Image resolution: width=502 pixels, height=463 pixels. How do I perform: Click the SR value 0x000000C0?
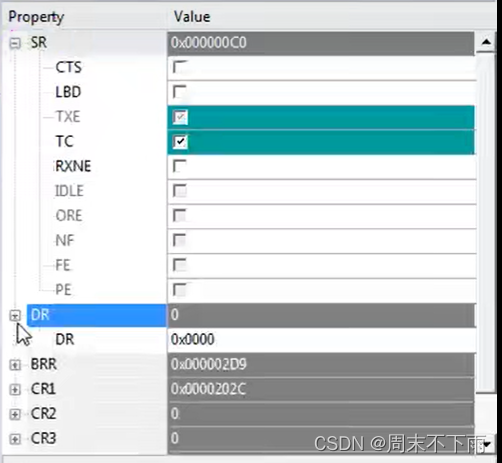click(209, 43)
